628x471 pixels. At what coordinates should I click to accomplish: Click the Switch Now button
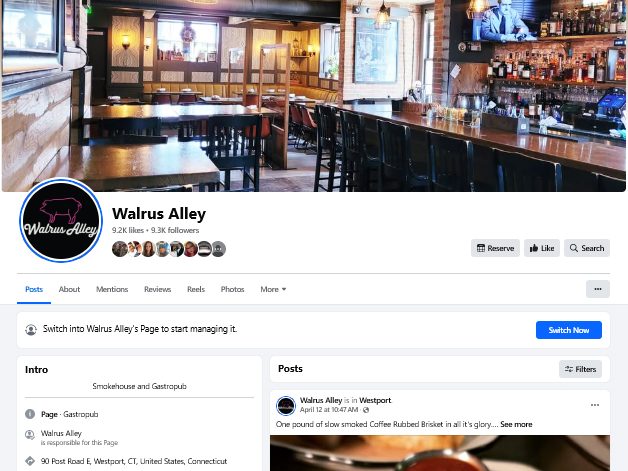click(x=569, y=330)
